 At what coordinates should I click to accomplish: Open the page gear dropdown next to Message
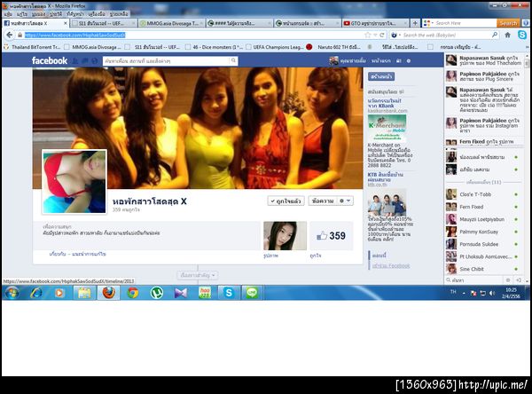345,201
